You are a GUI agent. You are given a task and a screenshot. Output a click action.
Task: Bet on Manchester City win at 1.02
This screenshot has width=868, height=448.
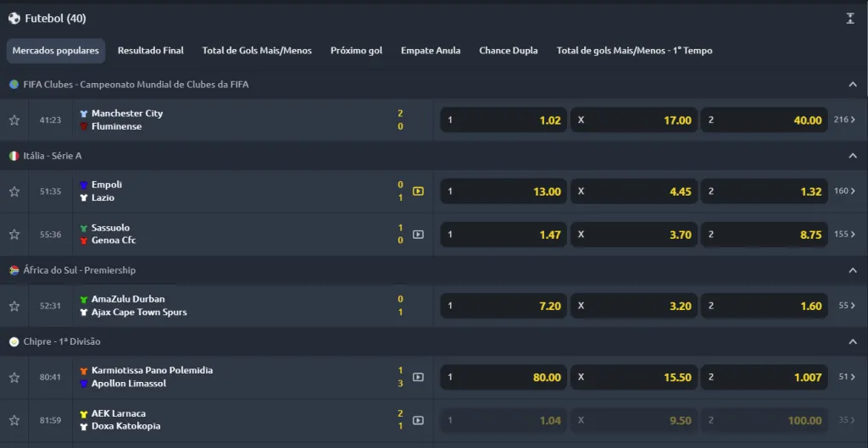[504, 120]
